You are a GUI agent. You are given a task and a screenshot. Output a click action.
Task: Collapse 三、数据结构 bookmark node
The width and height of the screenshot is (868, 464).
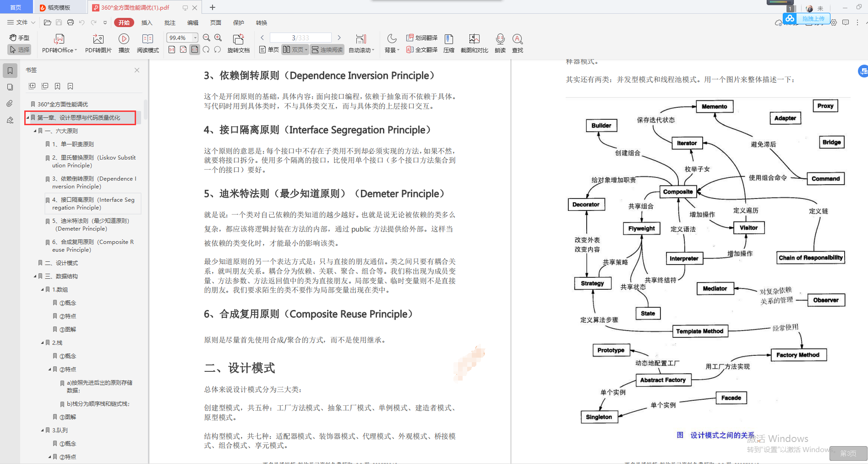click(x=35, y=276)
